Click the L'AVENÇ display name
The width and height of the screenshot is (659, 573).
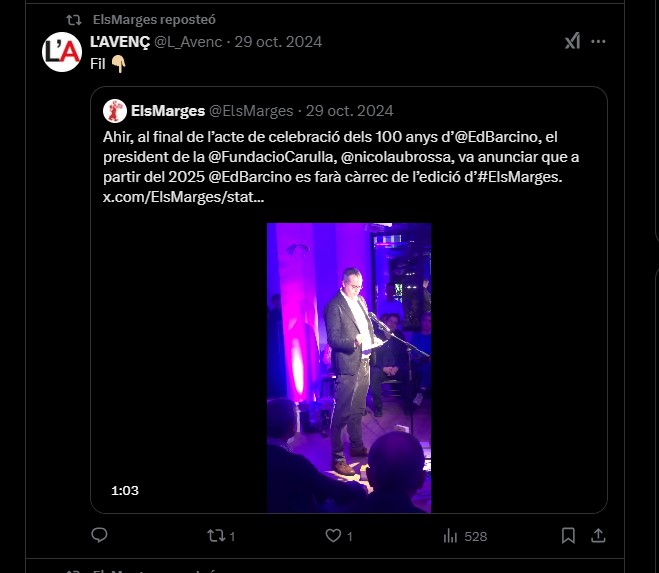[x=119, y=42]
